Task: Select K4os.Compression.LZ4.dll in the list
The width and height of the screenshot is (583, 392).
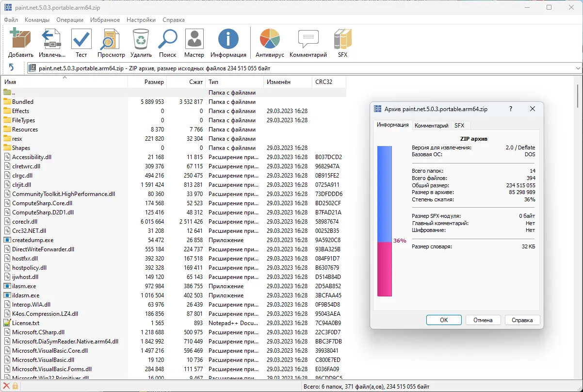Action: [174, 313]
